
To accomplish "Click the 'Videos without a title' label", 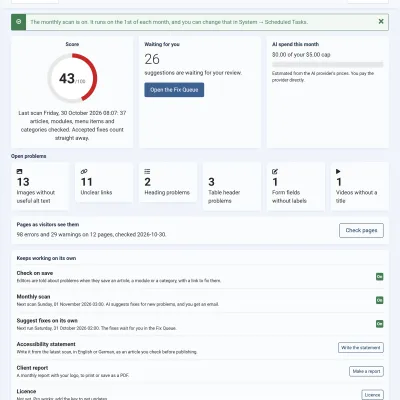I will [356, 197].
